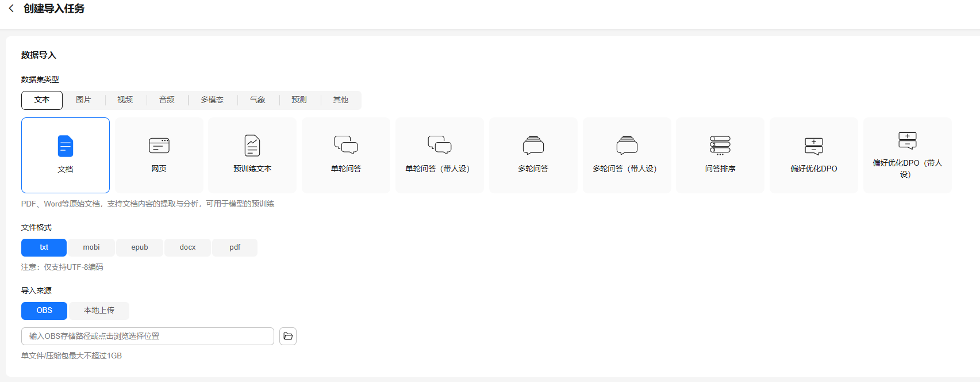Switch to the 音频 dataset type tab
The height and width of the screenshot is (382, 980).
(167, 100)
